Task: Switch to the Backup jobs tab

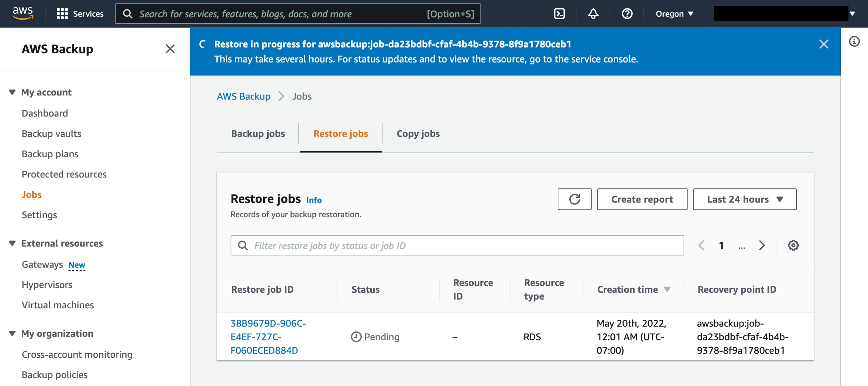Action: pyautogui.click(x=258, y=134)
